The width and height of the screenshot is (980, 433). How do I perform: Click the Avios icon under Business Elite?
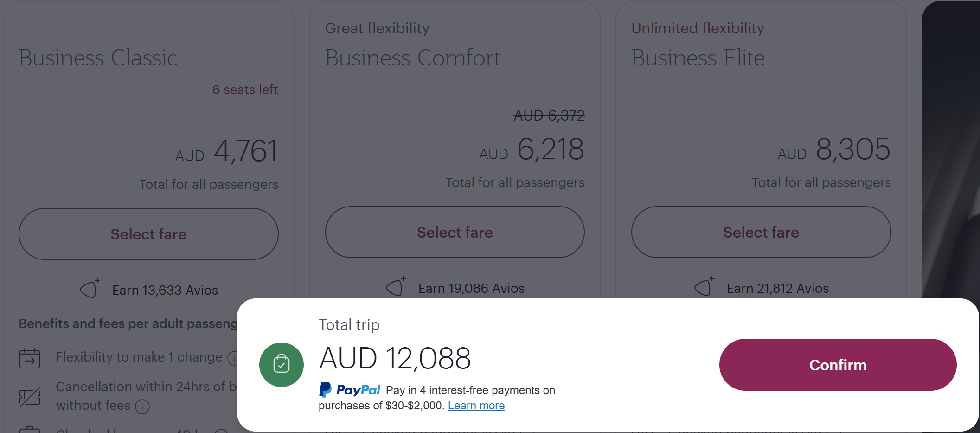(x=705, y=286)
